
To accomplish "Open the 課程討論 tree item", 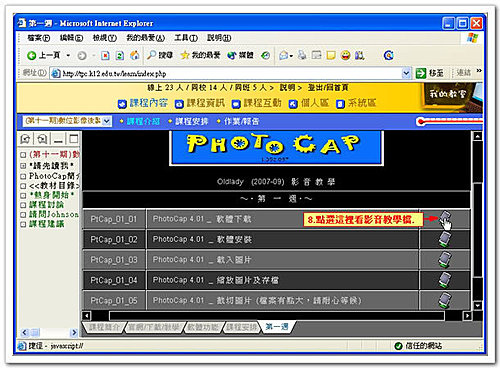I will [46, 204].
